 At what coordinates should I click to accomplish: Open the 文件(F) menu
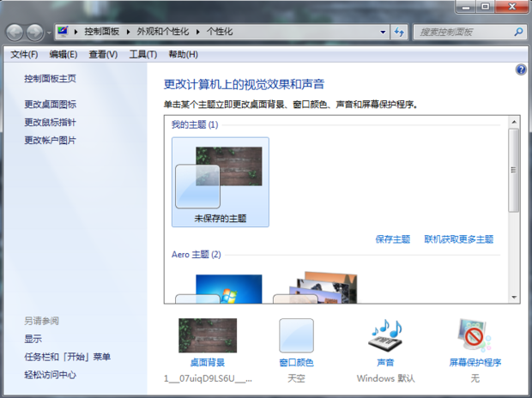click(24, 54)
